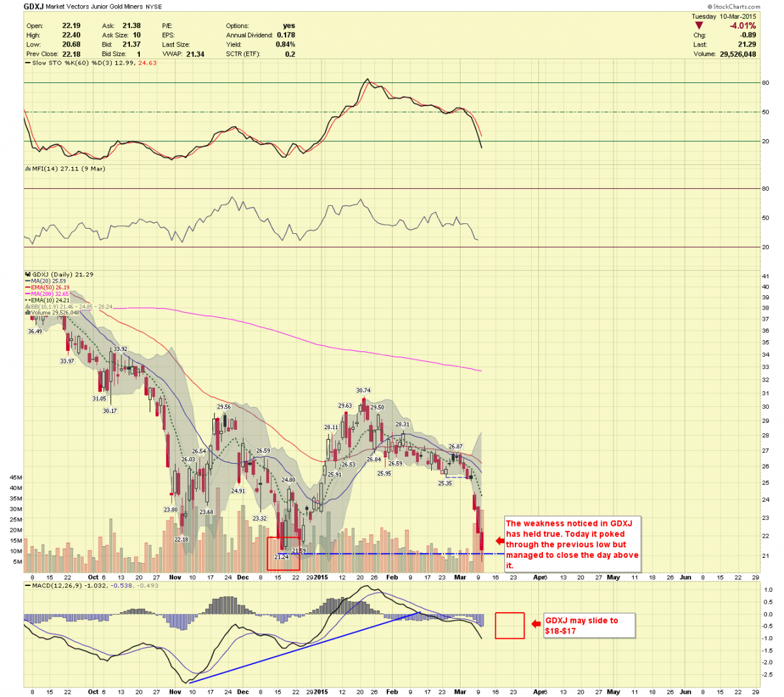Click the SCTR (ETF) value 0.2
The width and height of the screenshot is (784, 697).
[290, 54]
